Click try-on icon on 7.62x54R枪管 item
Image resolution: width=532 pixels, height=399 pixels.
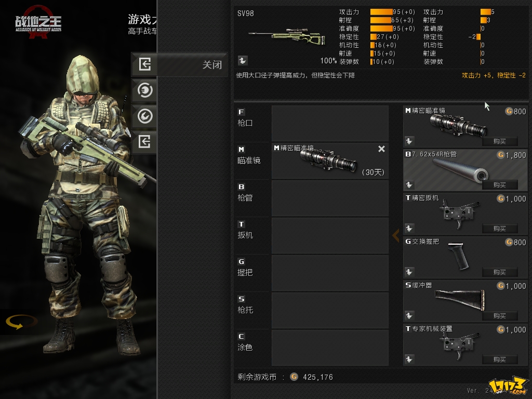[x=409, y=184]
